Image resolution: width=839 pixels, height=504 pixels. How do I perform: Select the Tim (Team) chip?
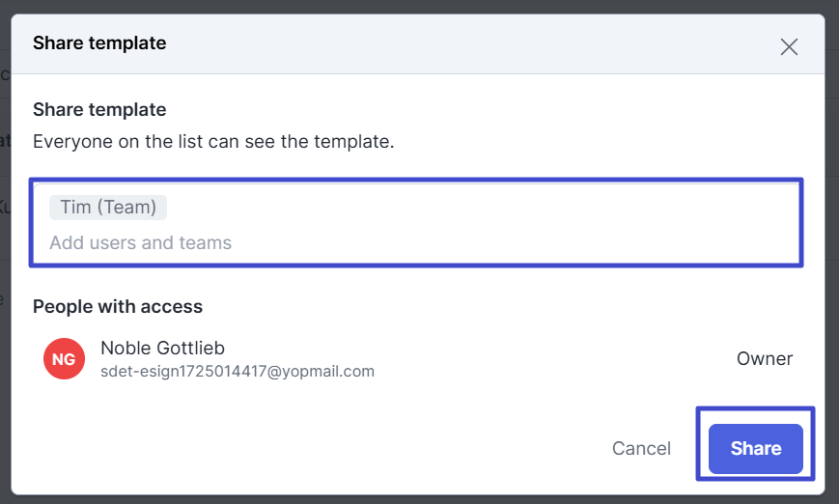[x=108, y=208]
